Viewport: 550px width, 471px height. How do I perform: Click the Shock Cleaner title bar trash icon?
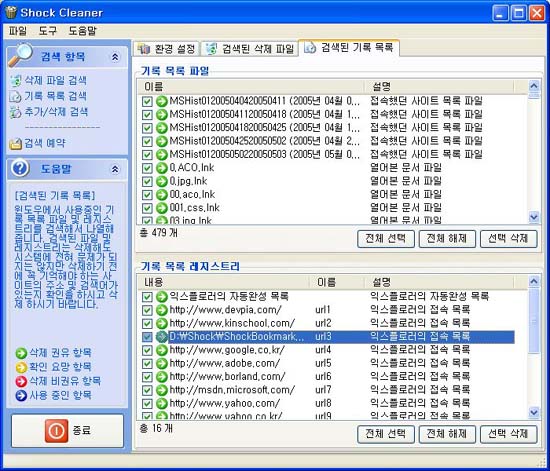pyautogui.click(x=11, y=12)
